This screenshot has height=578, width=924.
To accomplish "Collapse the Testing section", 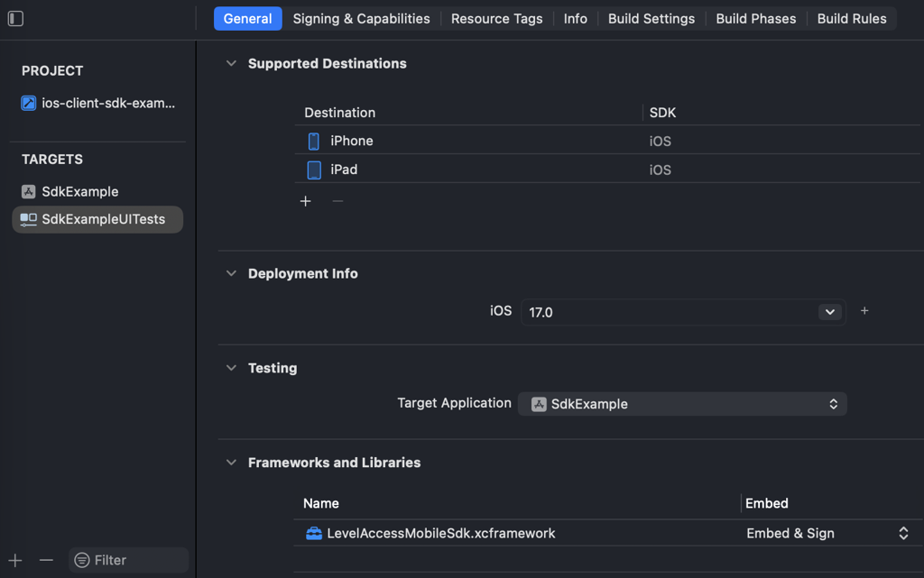I will pyautogui.click(x=231, y=368).
